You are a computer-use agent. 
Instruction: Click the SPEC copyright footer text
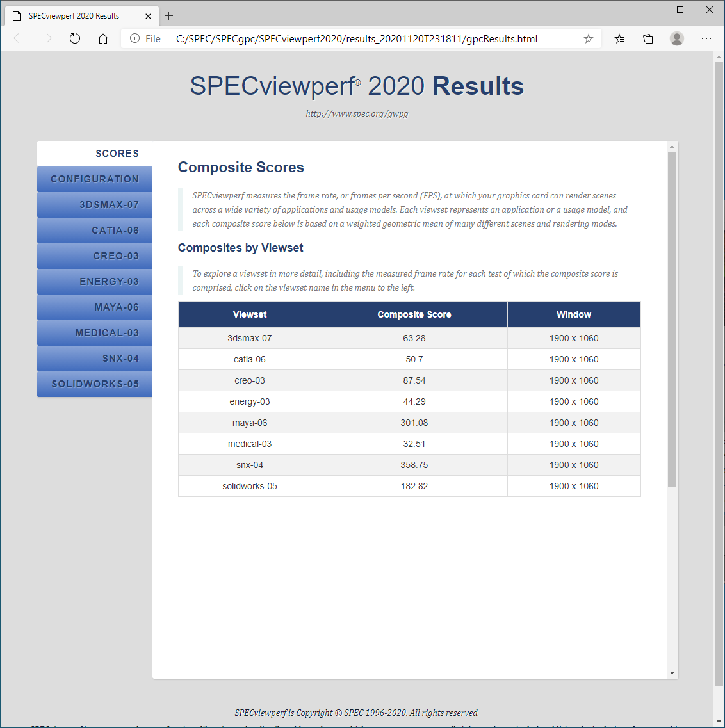pyautogui.click(x=357, y=713)
